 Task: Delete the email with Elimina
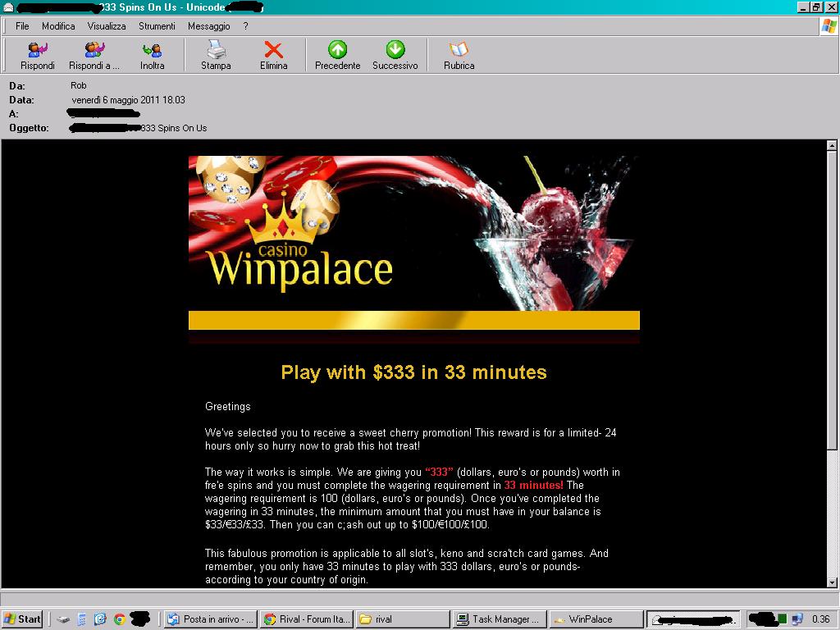tap(273, 56)
